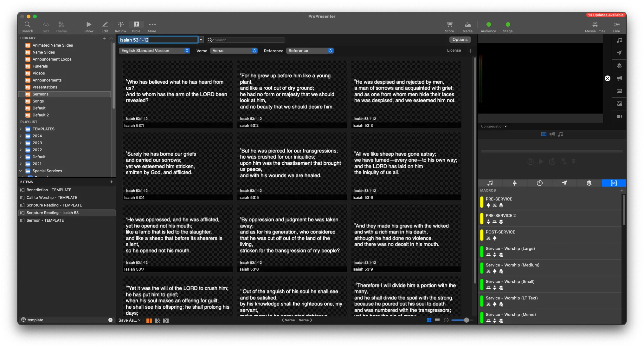
Task: Clear the template search filter
Action: pyautogui.click(x=110, y=320)
